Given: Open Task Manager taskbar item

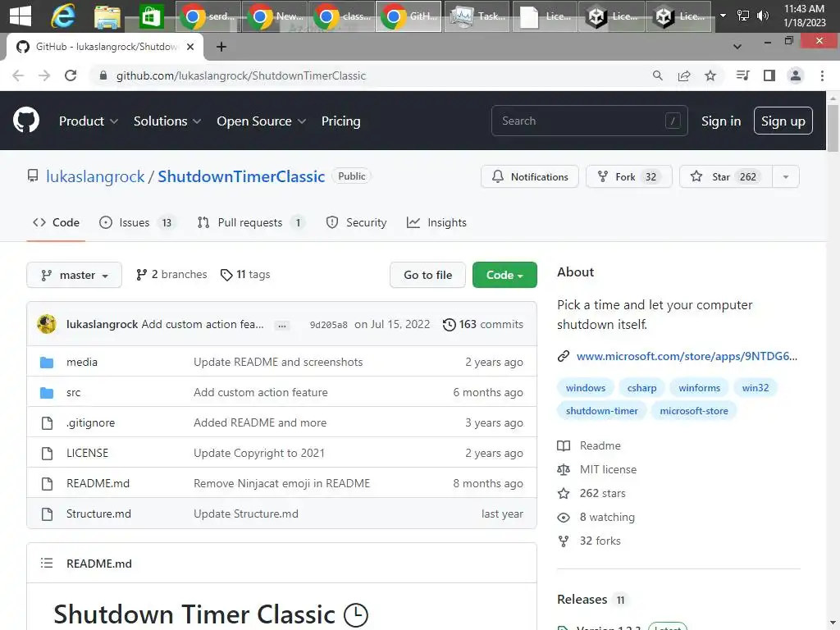Looking at the screenshot, I should 477,16.
